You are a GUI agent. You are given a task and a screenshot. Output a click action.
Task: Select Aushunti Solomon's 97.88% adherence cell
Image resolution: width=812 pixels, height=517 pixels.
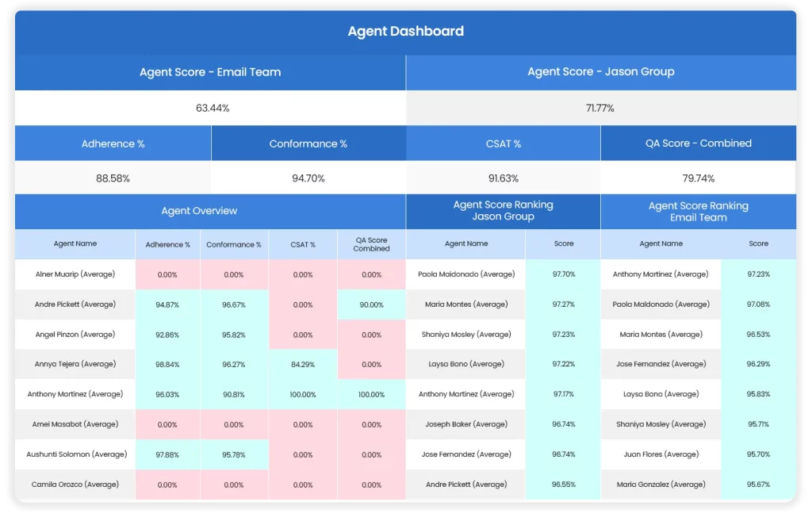[167, 454]
